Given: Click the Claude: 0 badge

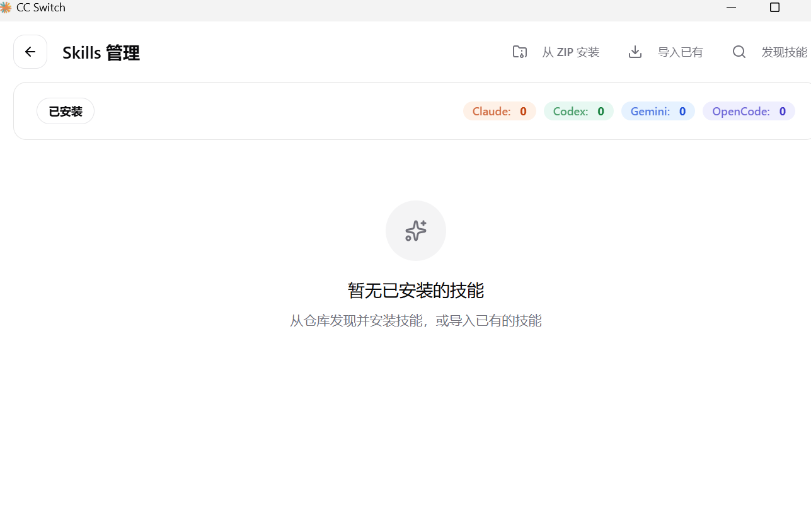Looking at the screenshot, I should [x=500, y=112].
